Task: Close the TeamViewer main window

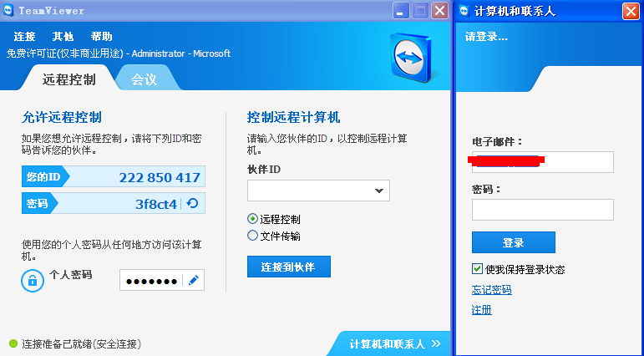Action: 439,11
